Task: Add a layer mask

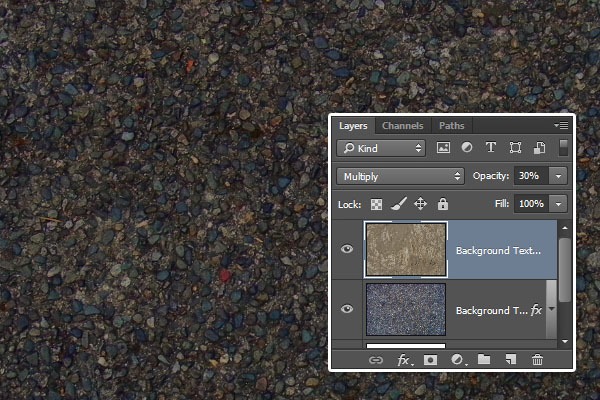Action: (x=430, y=359)
